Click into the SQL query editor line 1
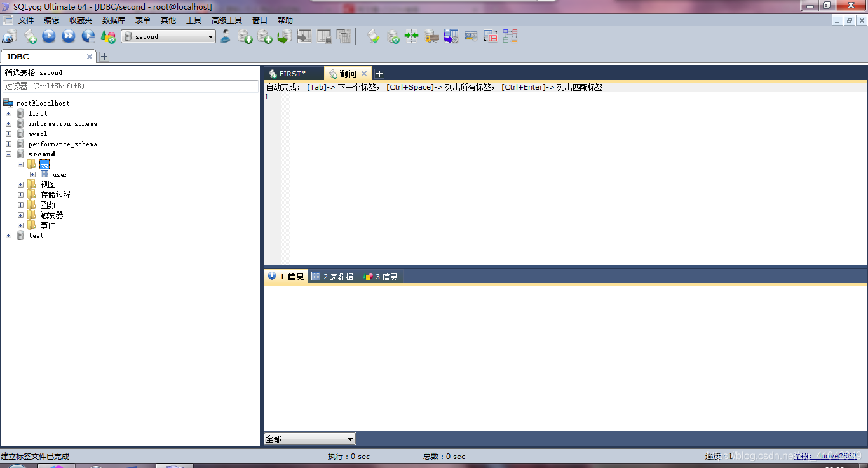The height and width of the screenshot is (468, 868). (577, 97)
